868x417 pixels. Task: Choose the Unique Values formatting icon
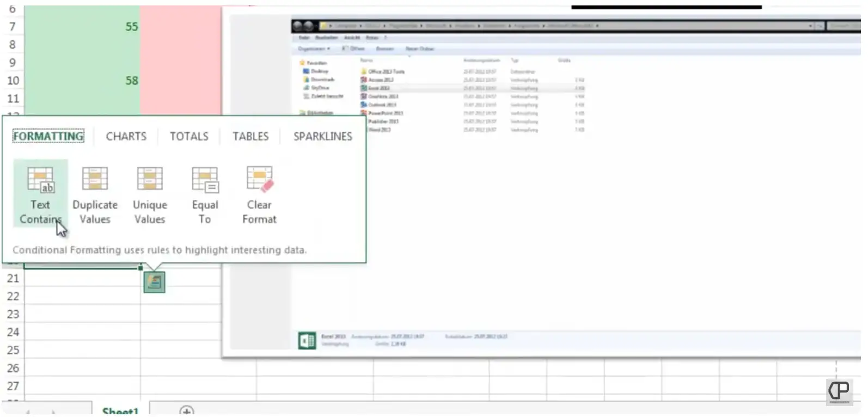point(150,194)
